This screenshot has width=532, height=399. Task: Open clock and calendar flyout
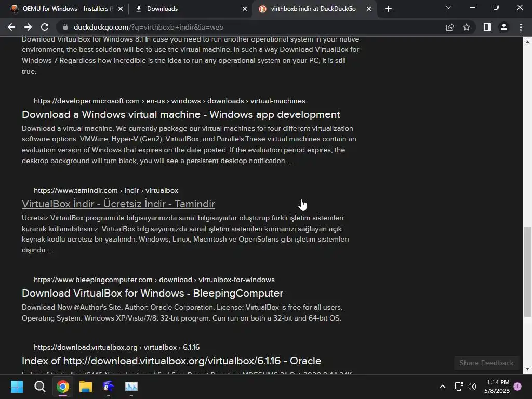click(497, 387)
